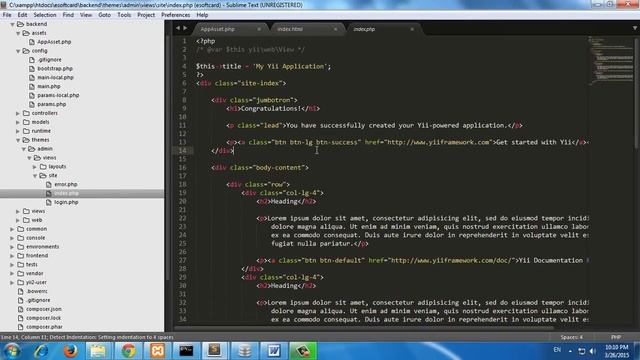
Task: Open the Windows Start button
Action: (x=12, y=351)
